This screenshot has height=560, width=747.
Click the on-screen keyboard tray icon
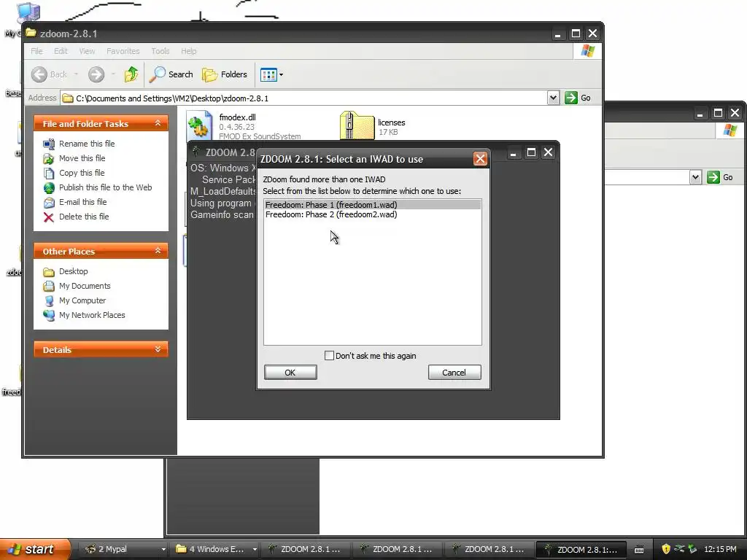click(x=639, y=550)
